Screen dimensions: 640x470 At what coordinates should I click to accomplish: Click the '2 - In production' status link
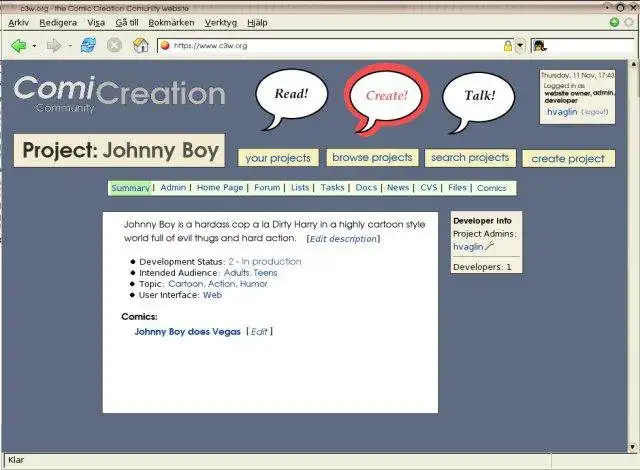click(x=265, y=262)
